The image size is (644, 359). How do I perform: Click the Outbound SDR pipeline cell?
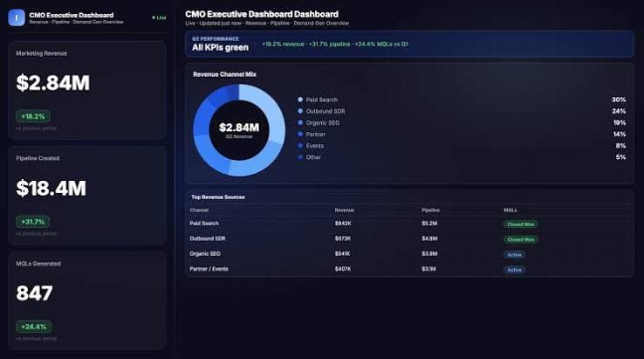tap(429, 238)
